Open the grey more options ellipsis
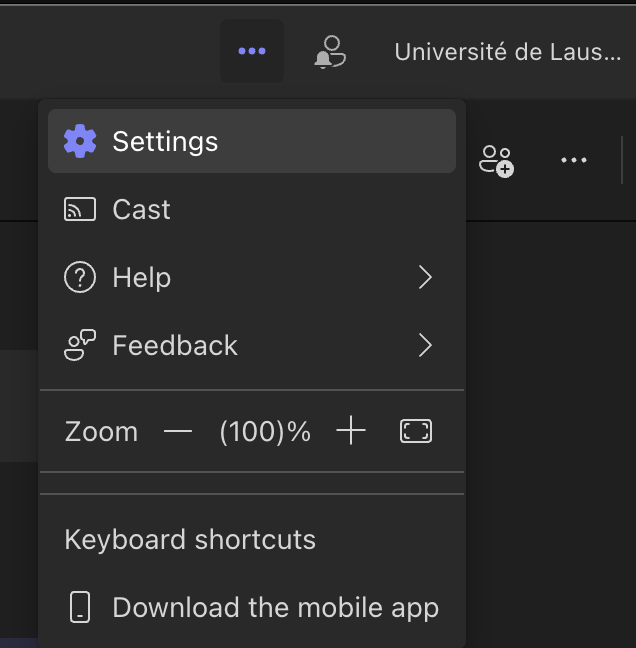Screen dimensions: 636x648 pos(574,160)
